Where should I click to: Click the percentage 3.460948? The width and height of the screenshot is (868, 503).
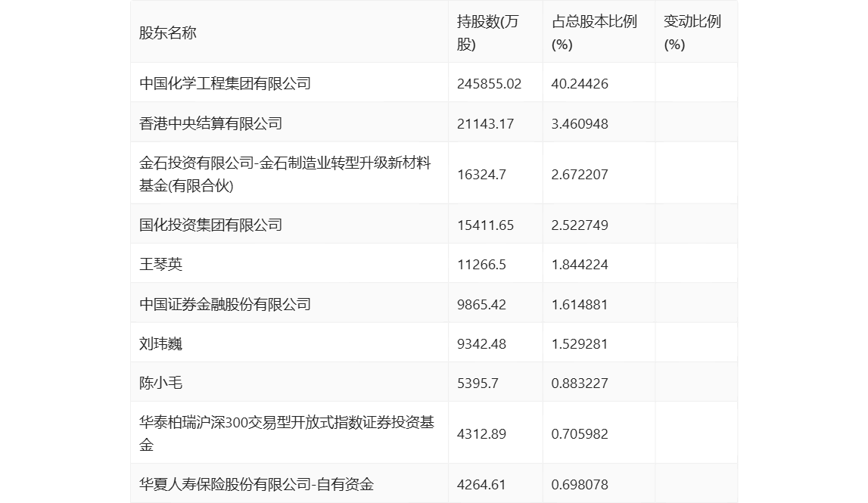(x=580, y=123)
